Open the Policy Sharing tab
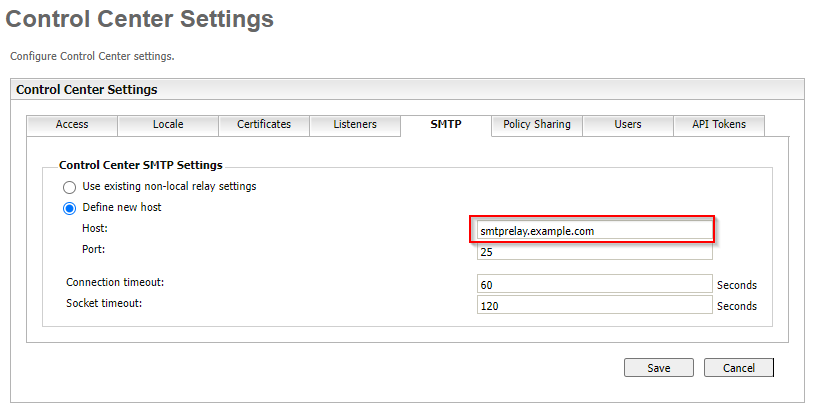The image size is (814, 411). tap(537, 125)
